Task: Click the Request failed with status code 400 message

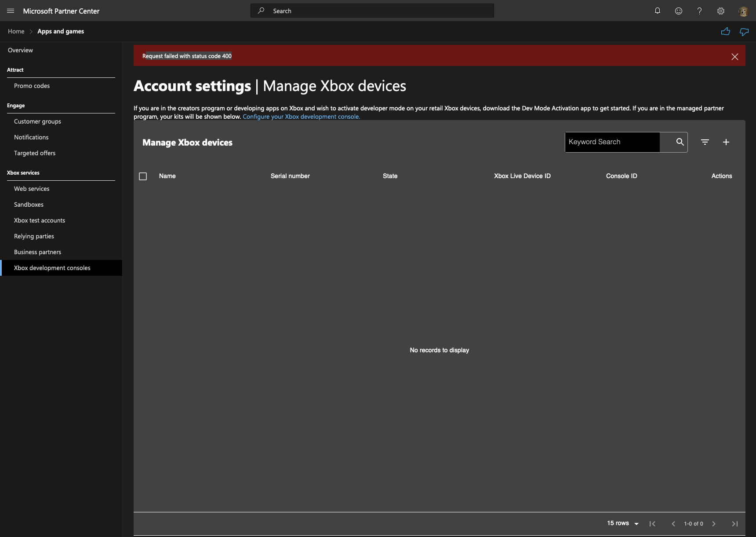Action: [187, 56]
